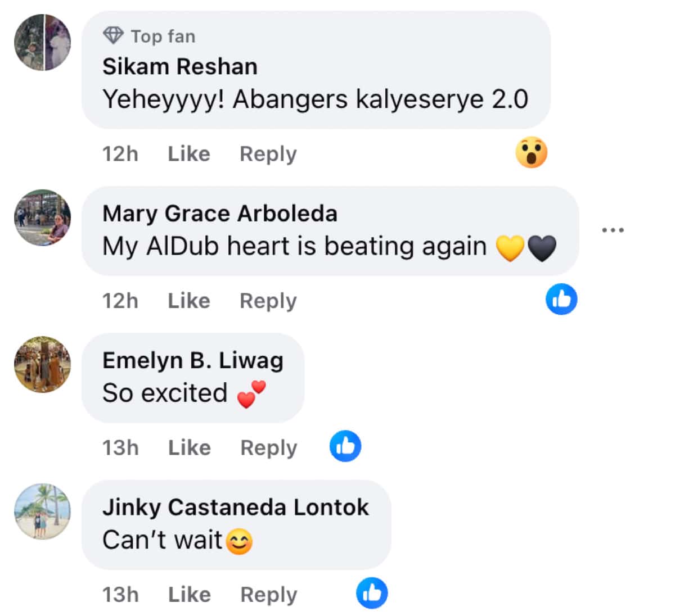Like Mary Grace Arboleda's comment
This screenshot has width=675, height=616.
coord(189,301)
